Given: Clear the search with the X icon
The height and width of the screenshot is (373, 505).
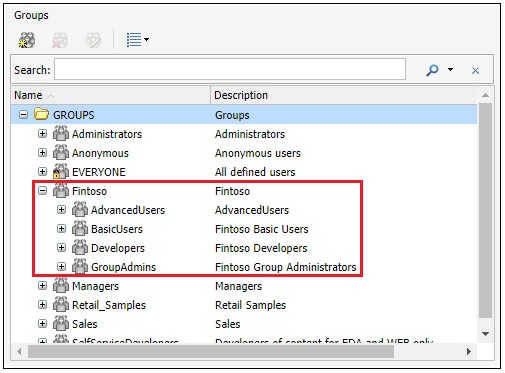Looking at the screenshot, I should (475, 70).
